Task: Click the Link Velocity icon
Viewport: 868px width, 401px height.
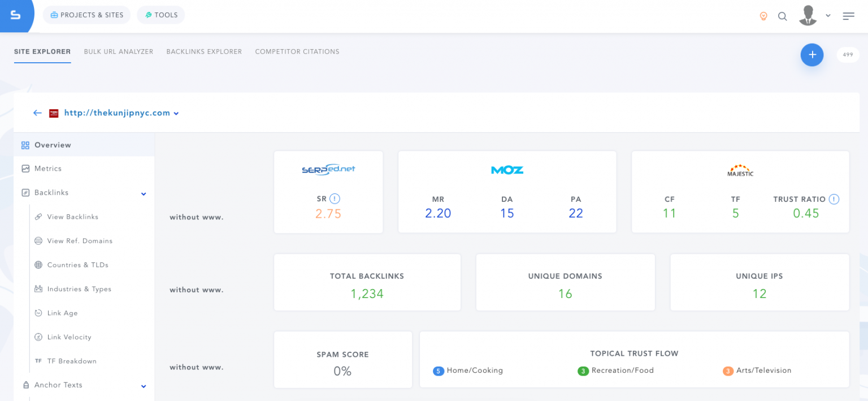Action: click(x=38, y=337)
